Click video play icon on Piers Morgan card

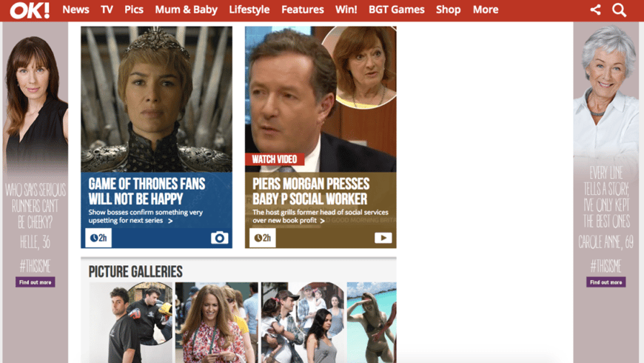click(383, 238)
